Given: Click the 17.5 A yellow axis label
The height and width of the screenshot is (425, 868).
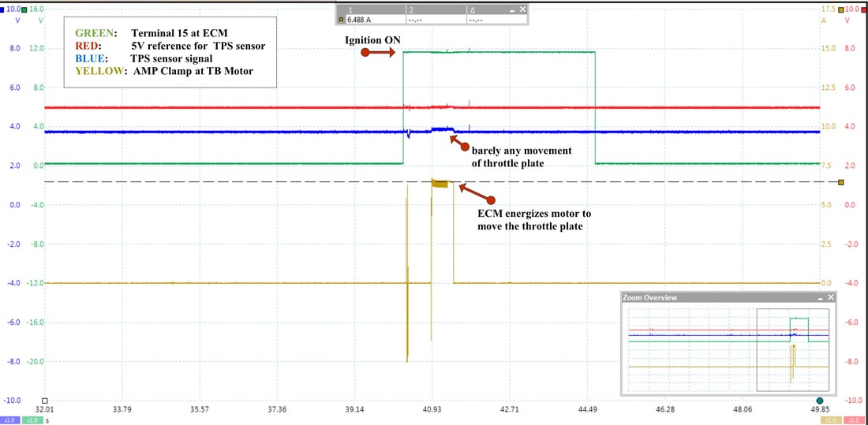Looking at the screenshot, I should 829,9.
